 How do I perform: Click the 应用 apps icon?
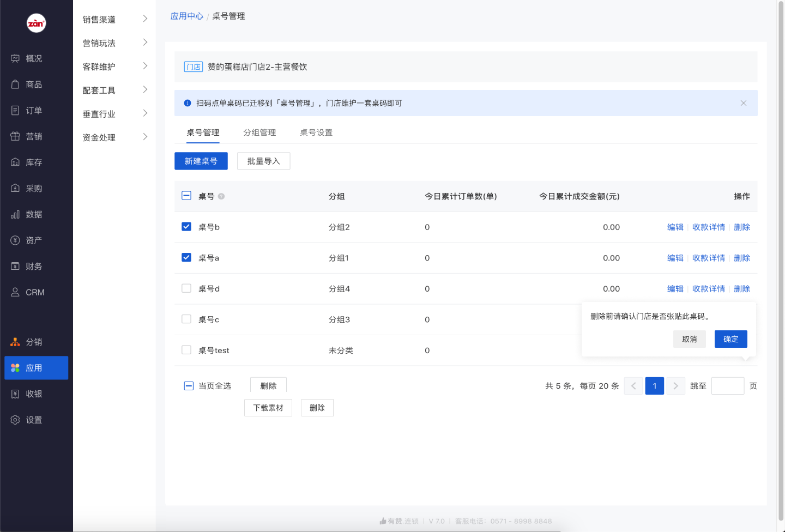15,368
